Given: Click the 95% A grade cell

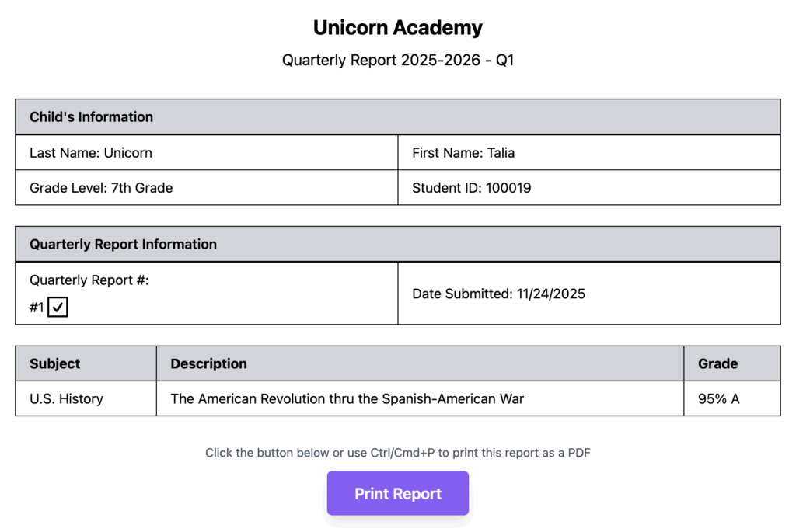Looking at the screenshot, I should 718,399.
